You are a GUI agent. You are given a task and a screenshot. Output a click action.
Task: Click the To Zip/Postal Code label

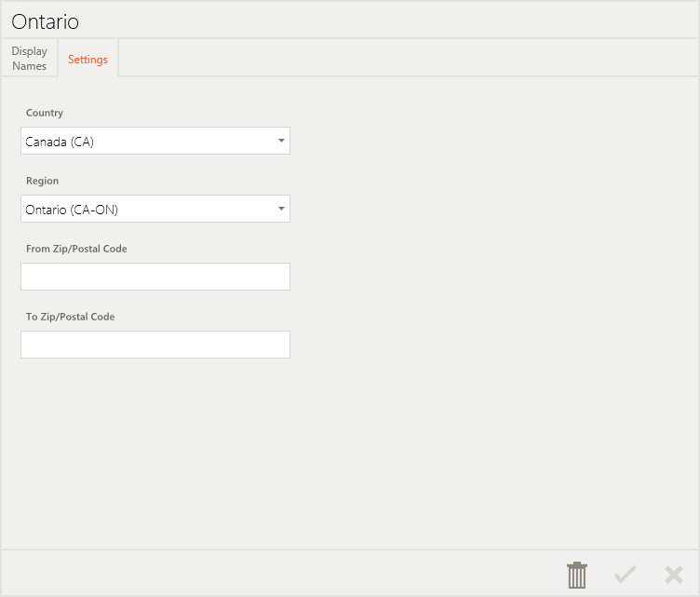tap(70, 317)
